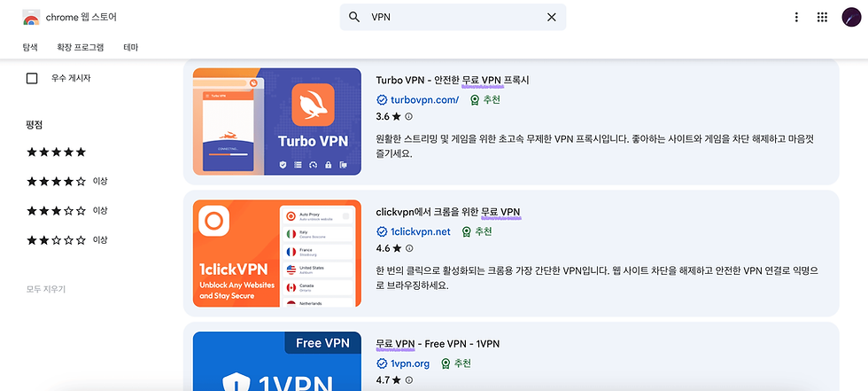Image resolution: width=868 pixels, height=391 pixels.
Task: Open the Google apps grid
Action: [x=822, y=17]
